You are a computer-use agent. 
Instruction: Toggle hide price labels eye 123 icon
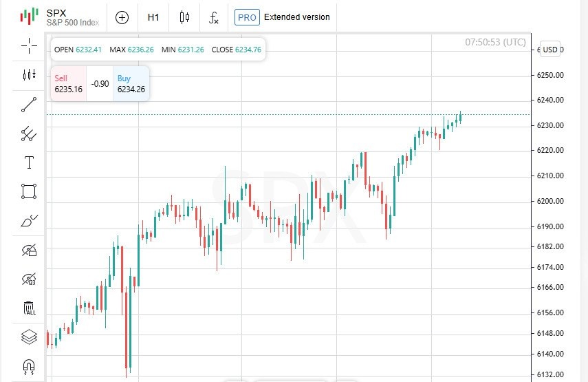point(29,279)
